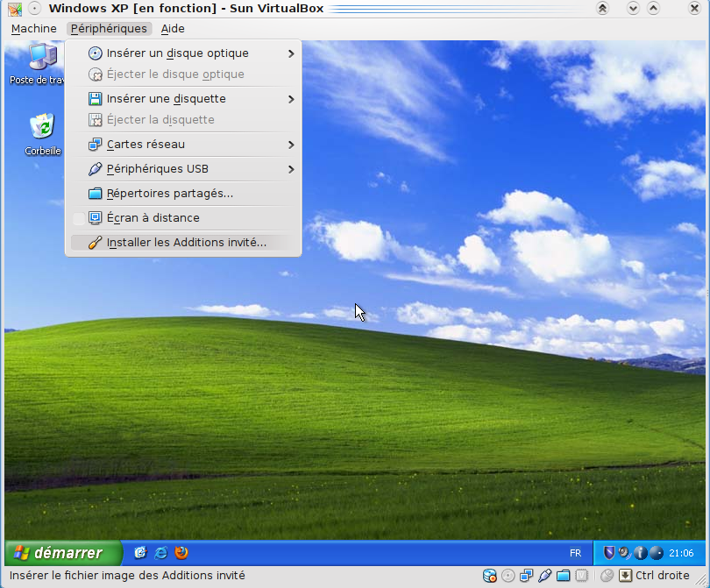Launch Internet Explorer from quick launch

[161, 553]
